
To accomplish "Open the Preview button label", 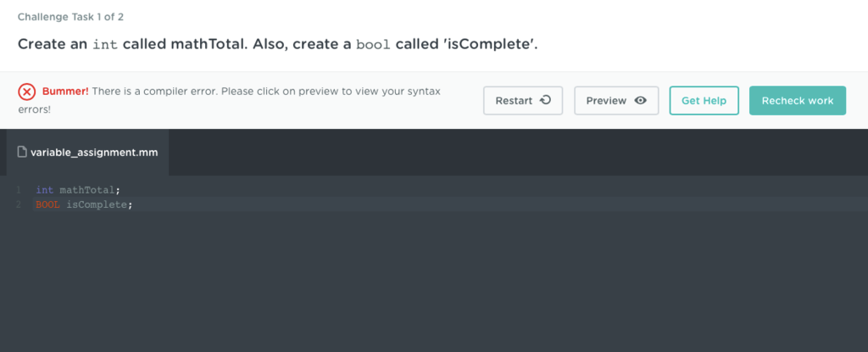I will [606, 100].
